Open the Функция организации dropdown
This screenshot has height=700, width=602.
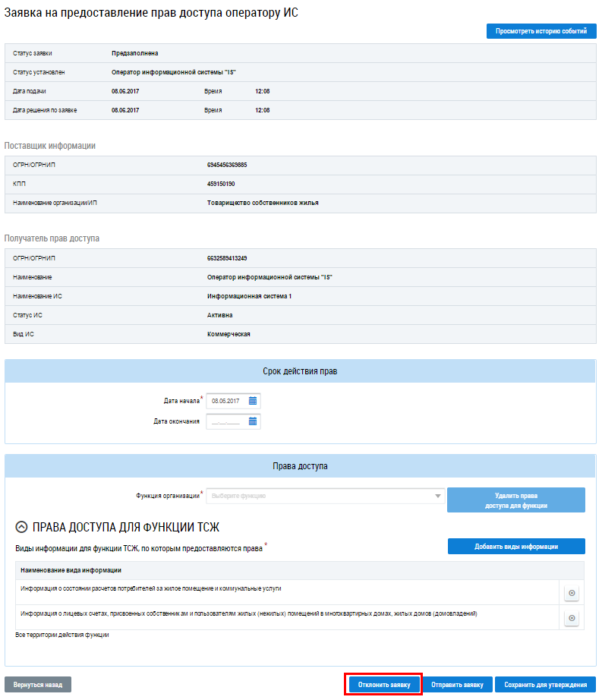pos(326,496)
